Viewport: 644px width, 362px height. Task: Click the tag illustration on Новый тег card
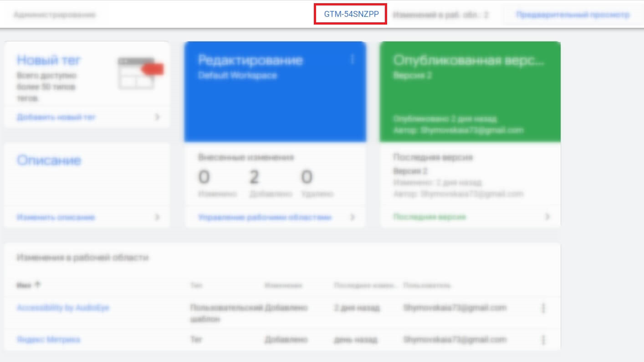(x=139, y=73)
